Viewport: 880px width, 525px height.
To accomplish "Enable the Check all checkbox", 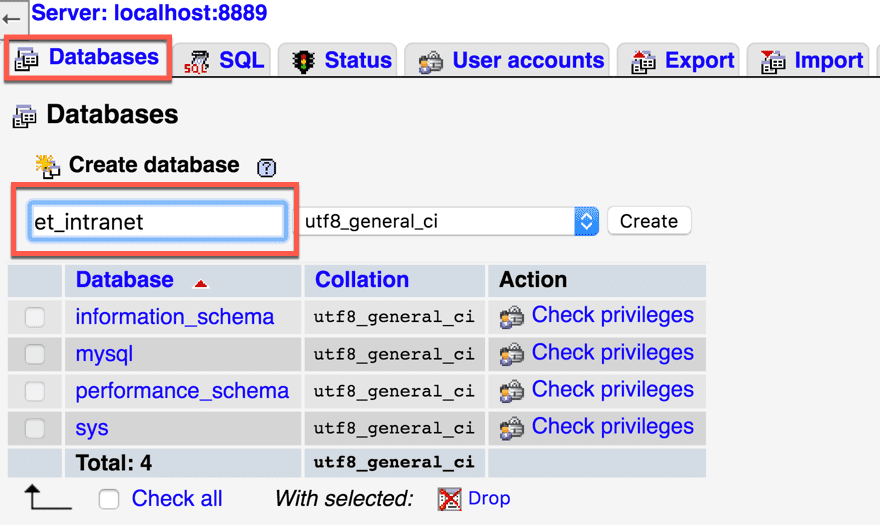I will (x=109, y=499).
